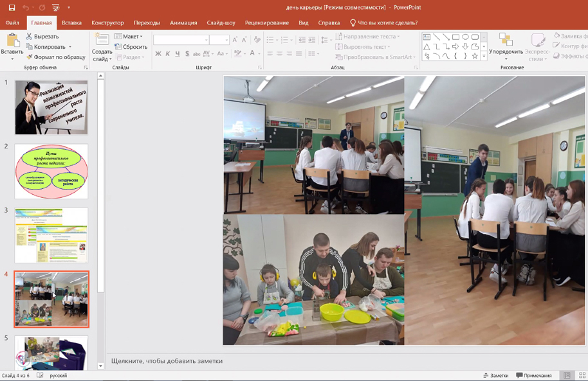Toggle Comments (Примечания) pane in status bar

click(x=533, y=375)
